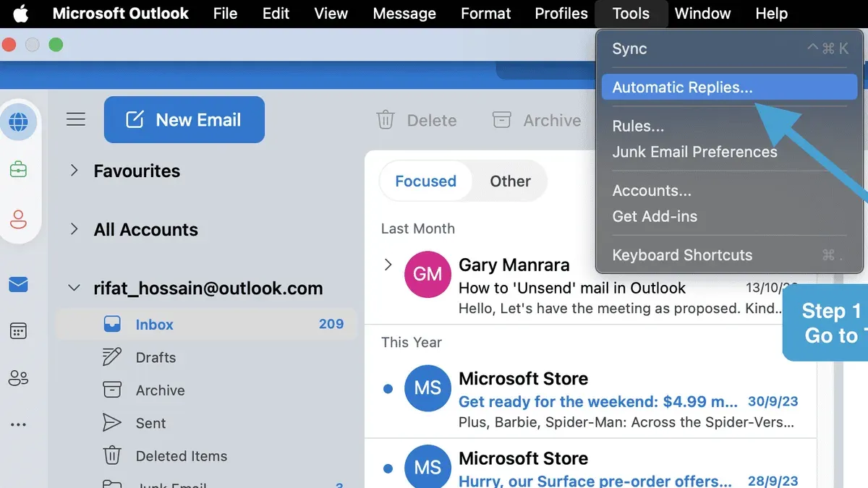The width and height of the screenshot is (868, 488).
Task: Open Microsoft Outlook app menu
Action: 121,14
